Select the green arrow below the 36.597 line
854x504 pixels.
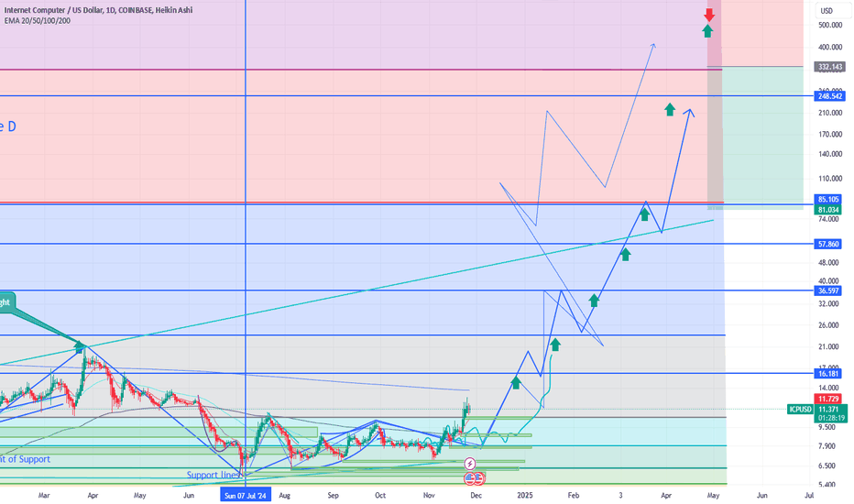[x=594, y=301]
